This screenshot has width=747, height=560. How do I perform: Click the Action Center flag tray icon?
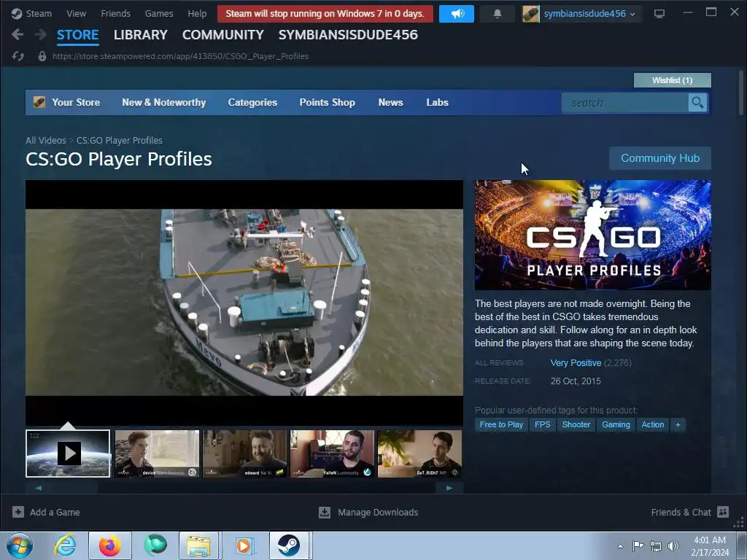pos(638,545)
